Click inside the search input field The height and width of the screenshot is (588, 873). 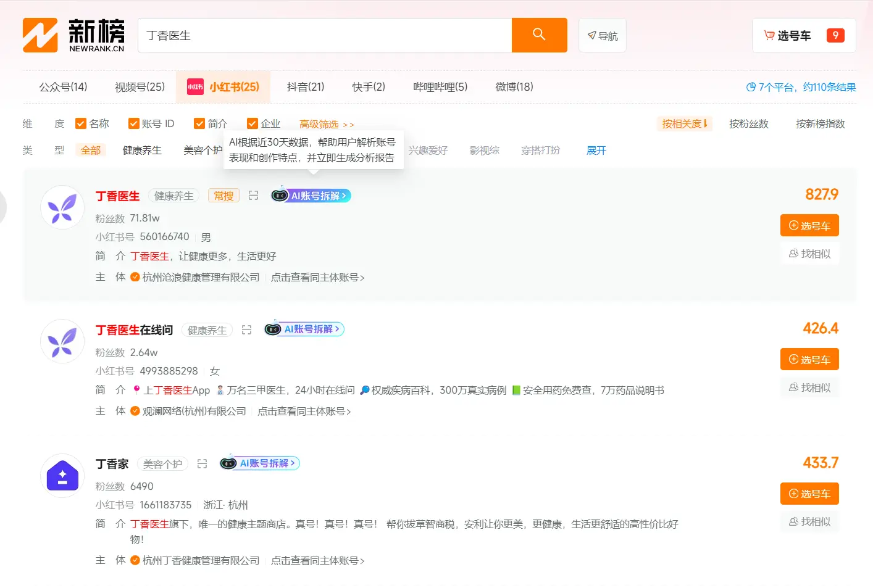coord(321,35)
